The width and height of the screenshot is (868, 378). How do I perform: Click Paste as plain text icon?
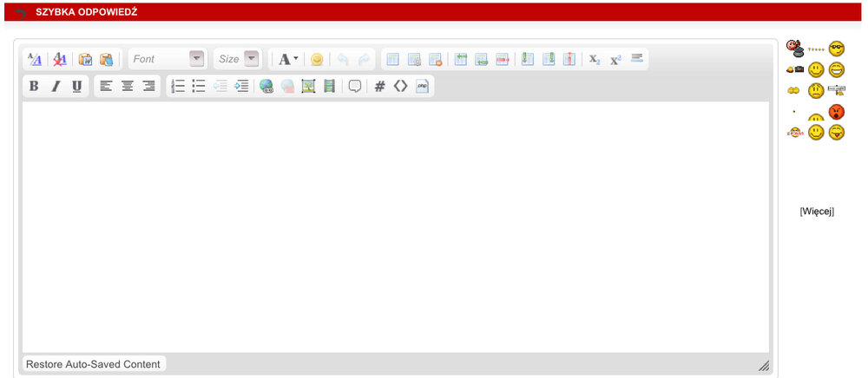click(106, 59)
